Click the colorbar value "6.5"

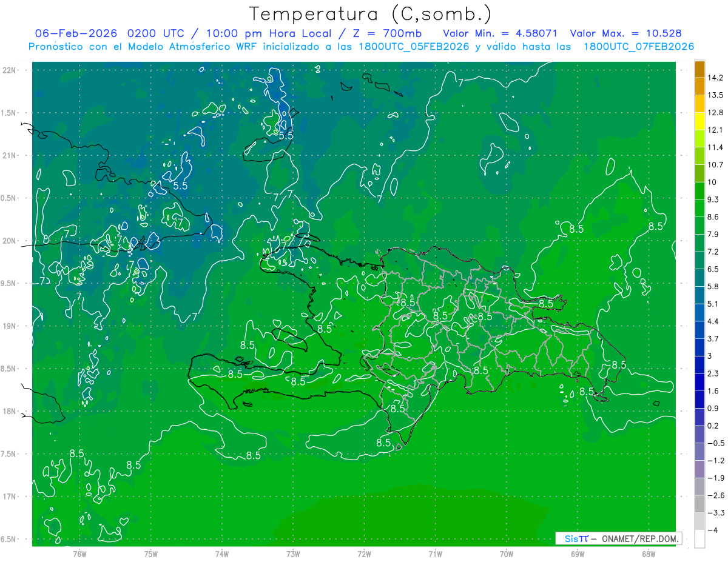(713, 269)
